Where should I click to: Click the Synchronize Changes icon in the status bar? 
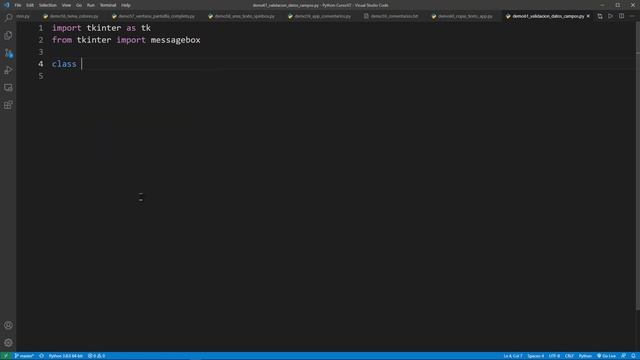(x=42, y=356)
